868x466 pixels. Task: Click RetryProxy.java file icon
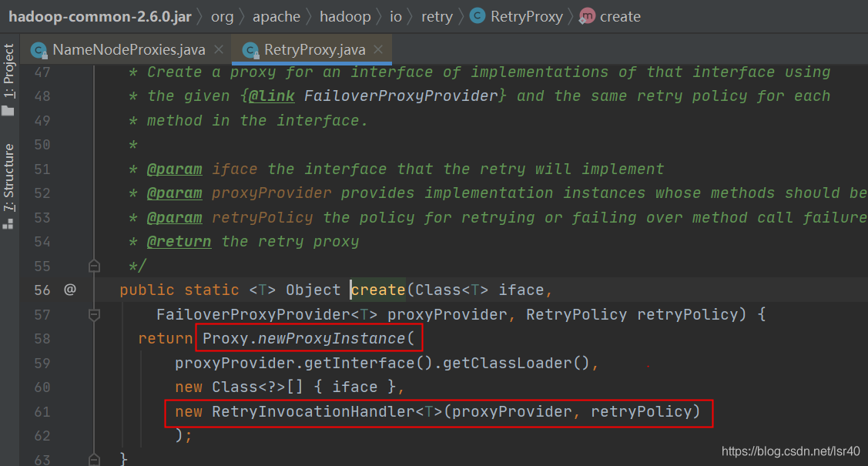point(250,50)
